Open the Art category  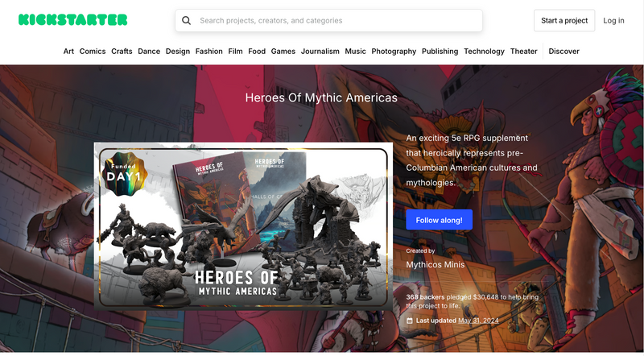[x=68, y=52]
